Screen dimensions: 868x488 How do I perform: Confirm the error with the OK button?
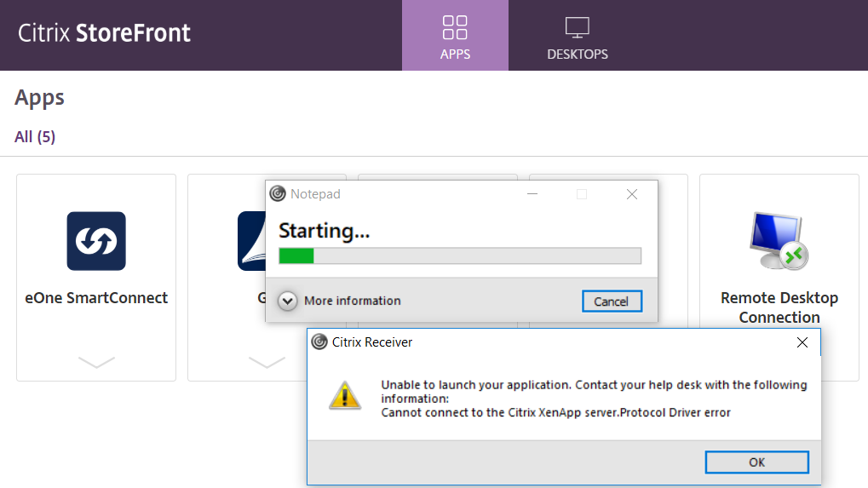point(756,462)
